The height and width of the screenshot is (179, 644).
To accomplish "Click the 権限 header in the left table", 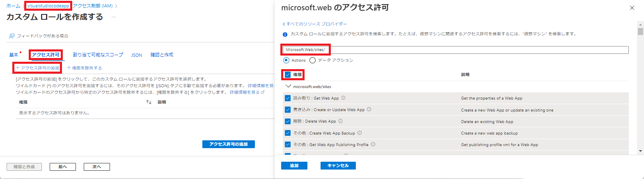I will coord(23,102).
